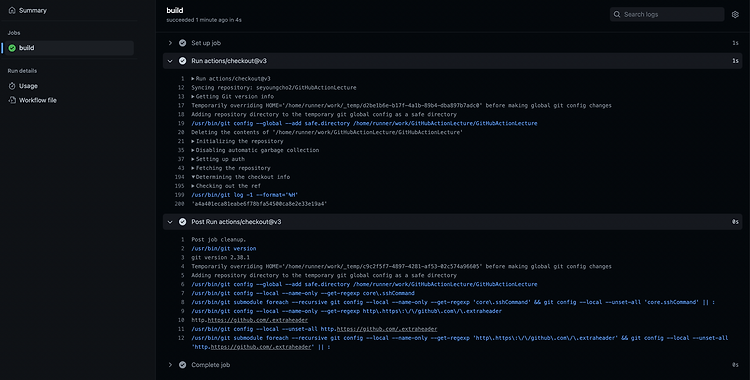Click check status icon for Complete job

coord(182,365)
